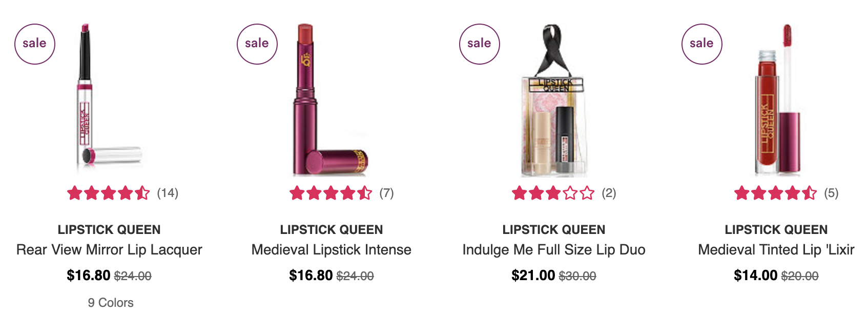Click sale badge on Medieval Tinted Lip 'Lixir

[702, 44]
